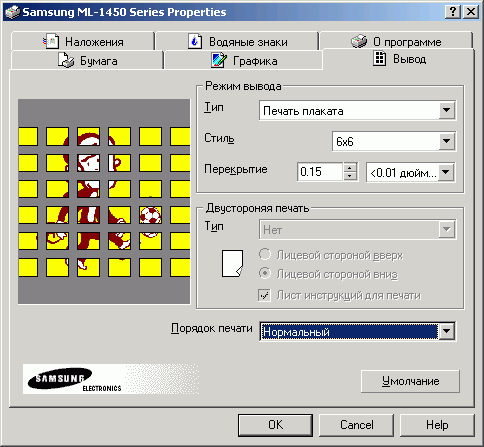The image size is (484, 447).
Task: Switch to the Бумага tab
Action: [x=87, y=61]
